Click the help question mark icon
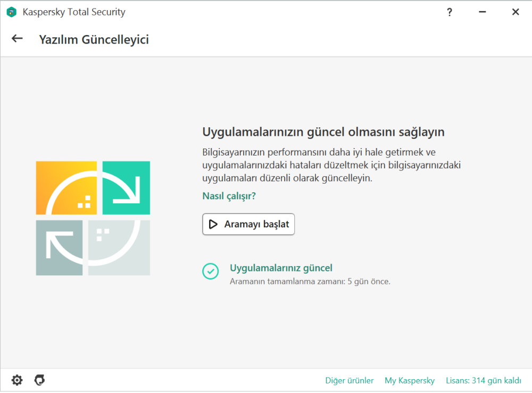Image resolution: width=532 pixels, height=393 pixels. (x=449, y=12)
